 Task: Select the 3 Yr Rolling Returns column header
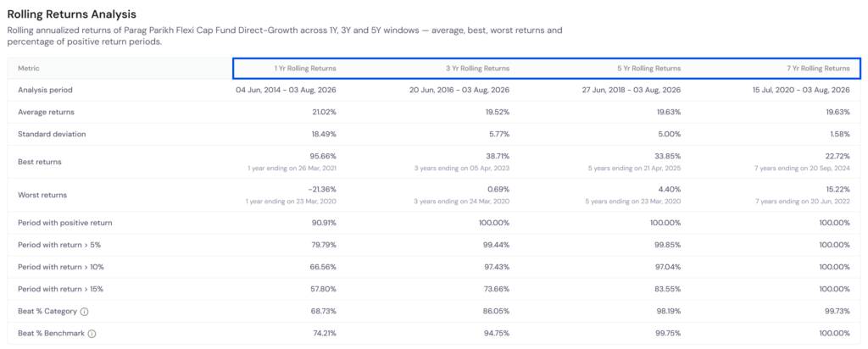(x=478, y=69)
